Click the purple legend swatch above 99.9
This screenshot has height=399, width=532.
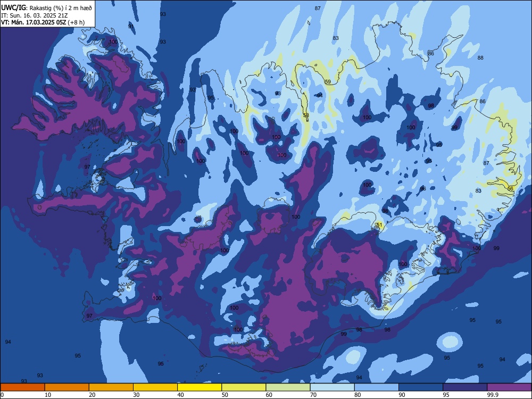coord(509,387)
